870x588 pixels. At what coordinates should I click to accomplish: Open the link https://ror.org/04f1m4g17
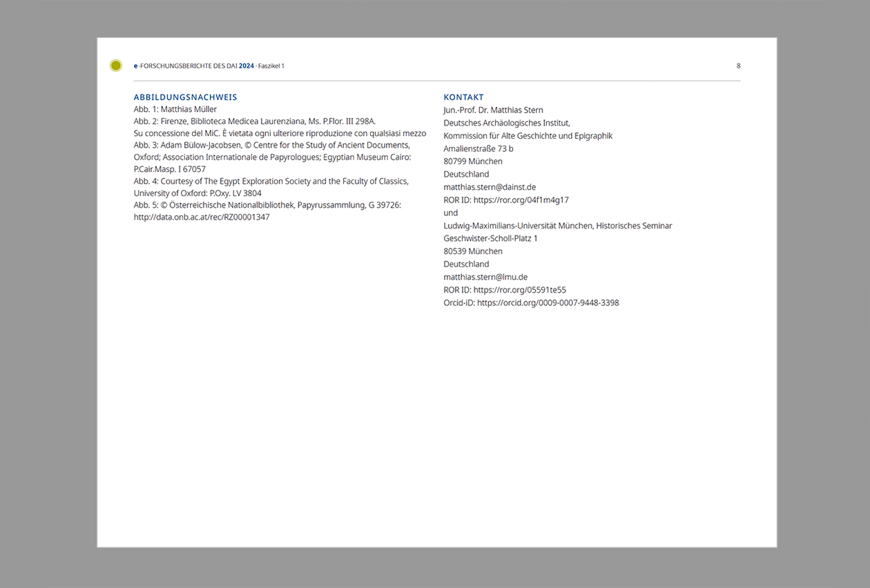coord(520,199)
